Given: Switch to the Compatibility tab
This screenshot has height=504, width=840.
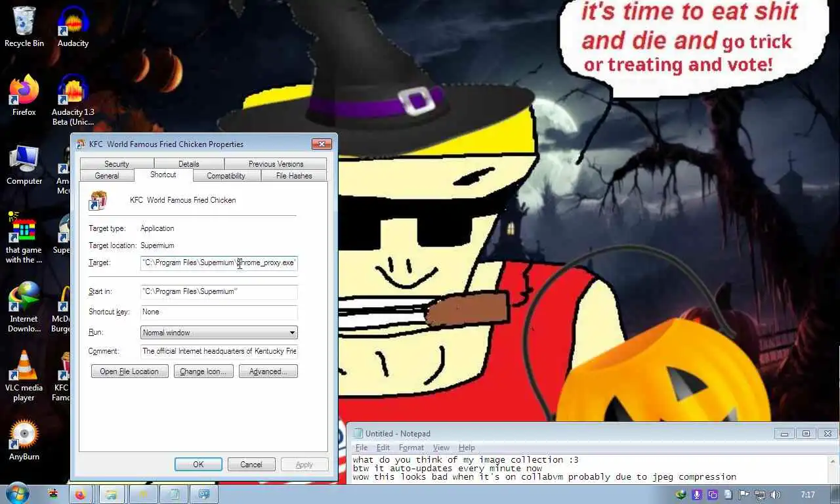Looking at the screenshot, I should [x=226, y=176].
